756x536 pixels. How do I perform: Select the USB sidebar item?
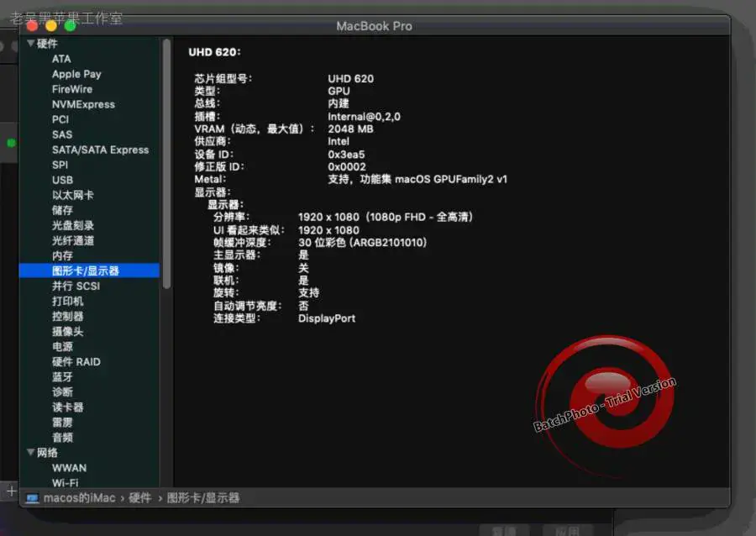point(63,181)
